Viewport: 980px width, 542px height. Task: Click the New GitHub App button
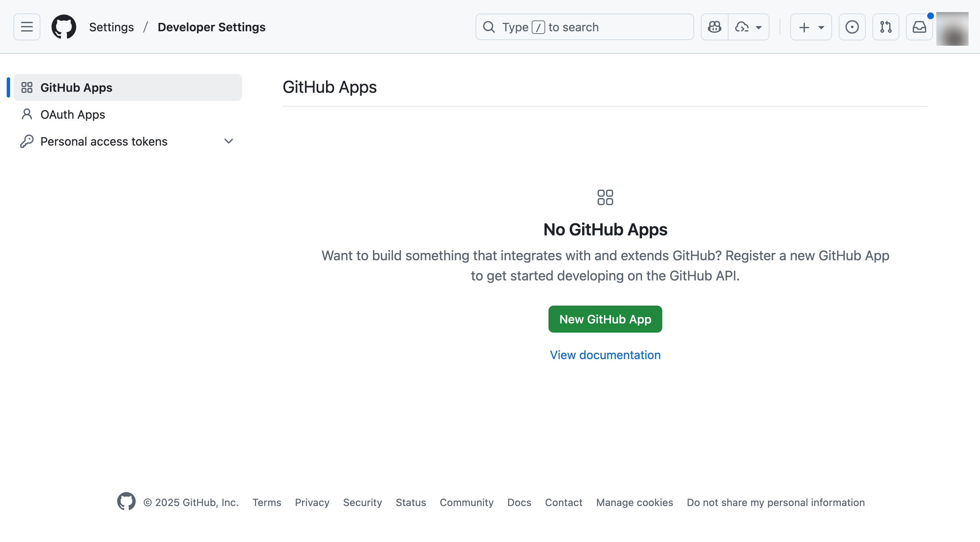(x=605, y=319)
